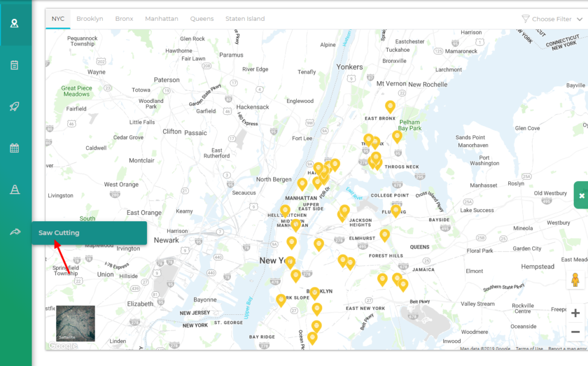Image resolution: width=588 pixels, height=366 pixels.
Task: Select the Manhattan tab
Action: tap(161, 19)
